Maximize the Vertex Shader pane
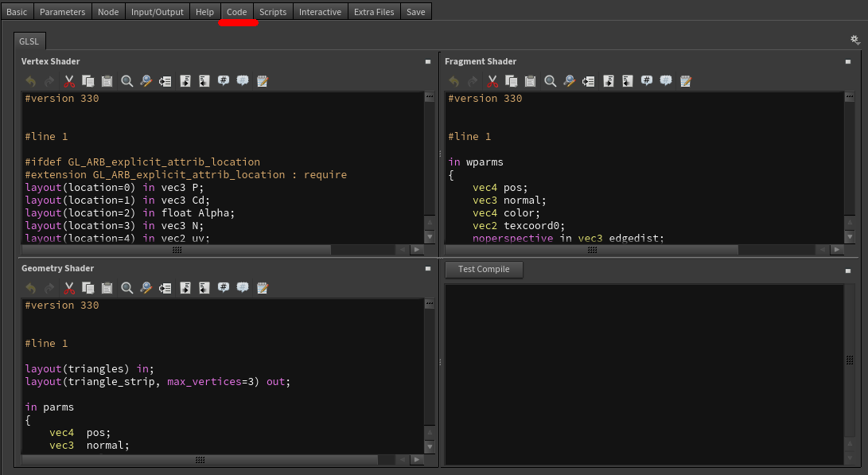The image size is (868, 475). pos(428,61)
